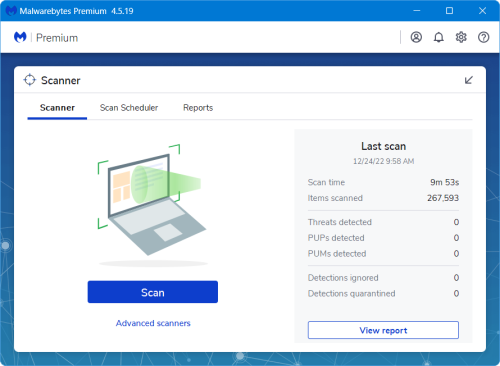The height and width of the screenshot is (366, 500).
Task: Click the Malwarebytes title bar logo
Action: tap(11, 11)
